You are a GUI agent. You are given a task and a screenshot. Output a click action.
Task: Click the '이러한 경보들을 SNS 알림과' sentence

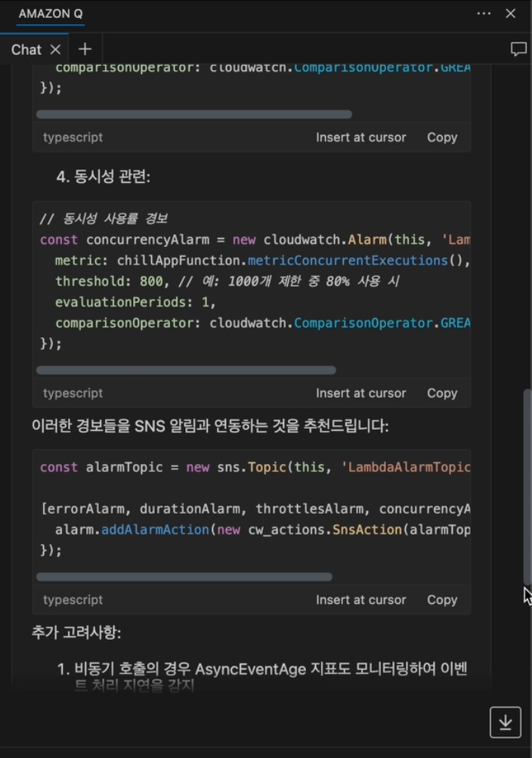tap(210, 426)
